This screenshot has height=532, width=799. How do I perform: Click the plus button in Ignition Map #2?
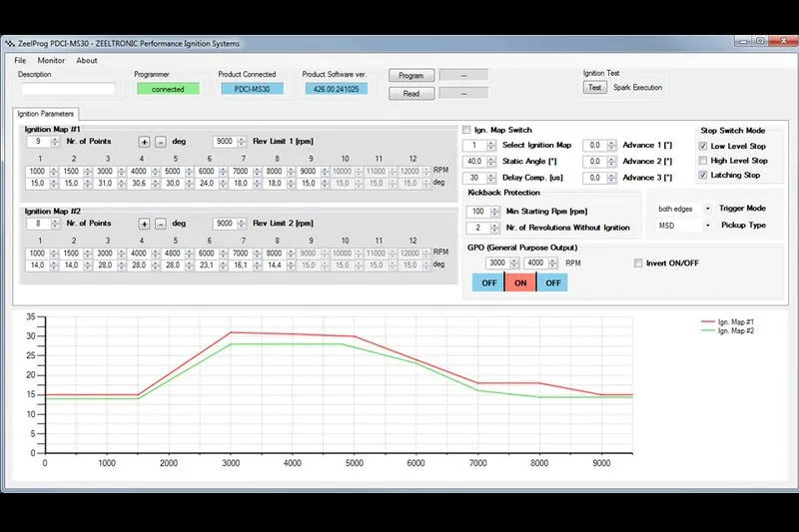[x=144, y=225]
